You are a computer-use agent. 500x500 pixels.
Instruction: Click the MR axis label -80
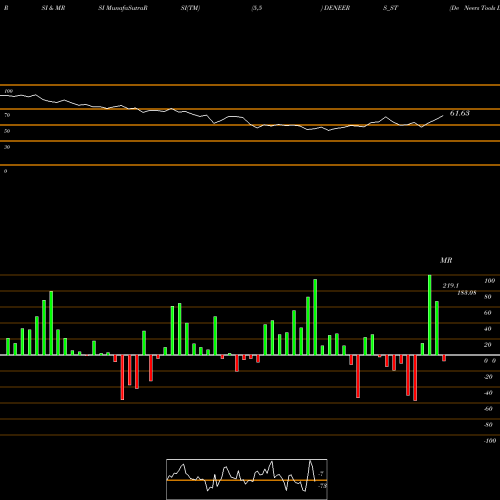pyautogui.click(x=488, y=425)
